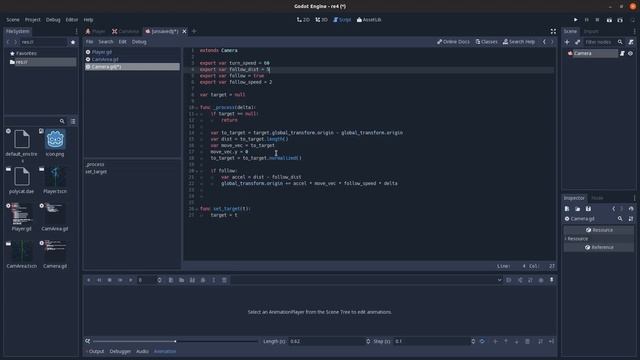
Task: Toggle favorite for current folder
Action: tap(73, 42)
